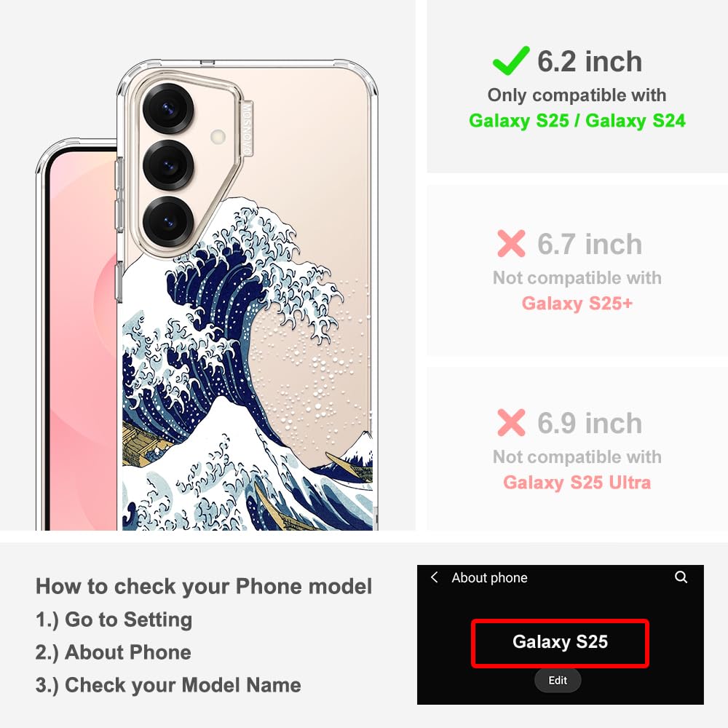Image resolution: width=728 pixels, height=728 pixels.
Task: Click the About phone title
Action: tap(489, 577)
